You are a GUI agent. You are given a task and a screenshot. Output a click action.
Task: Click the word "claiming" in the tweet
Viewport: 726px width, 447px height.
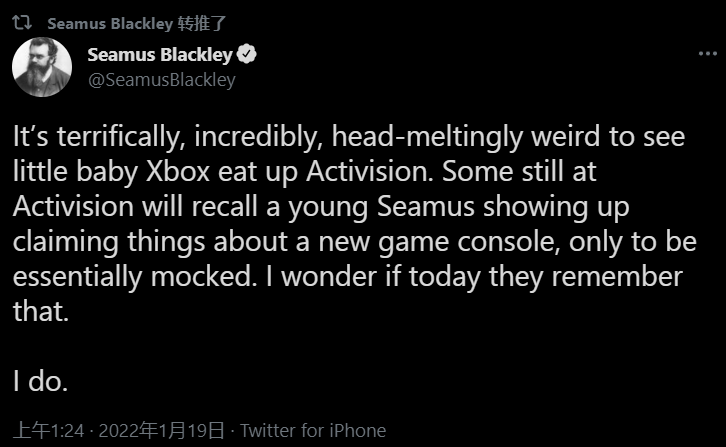tap(64, 241)
